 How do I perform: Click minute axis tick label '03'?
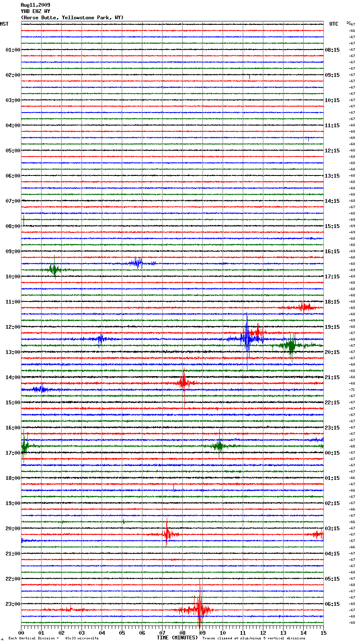click(x=81, y=633)
